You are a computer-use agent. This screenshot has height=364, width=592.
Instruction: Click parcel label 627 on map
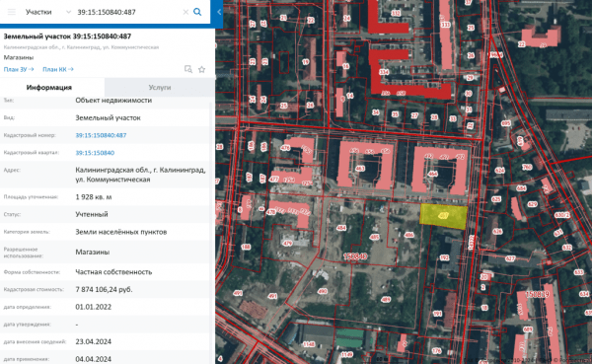pyautogui.click(x=510, y=258)
